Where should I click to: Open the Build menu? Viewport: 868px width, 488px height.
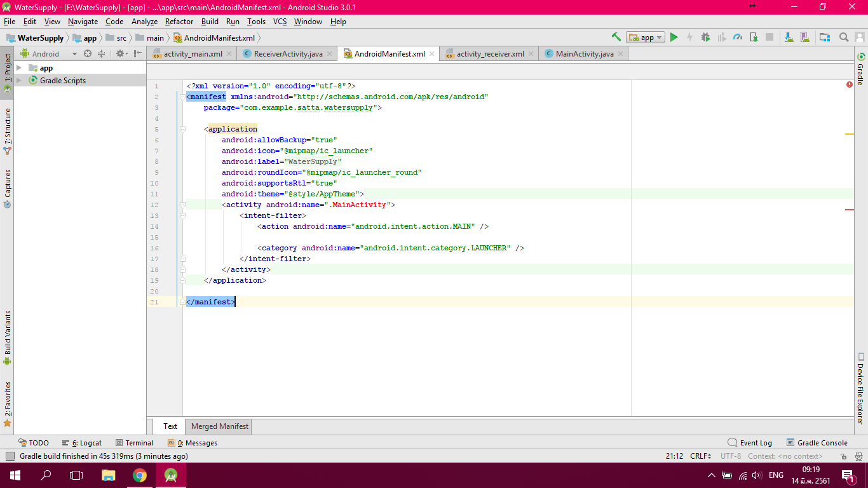(x=210, y=22)
